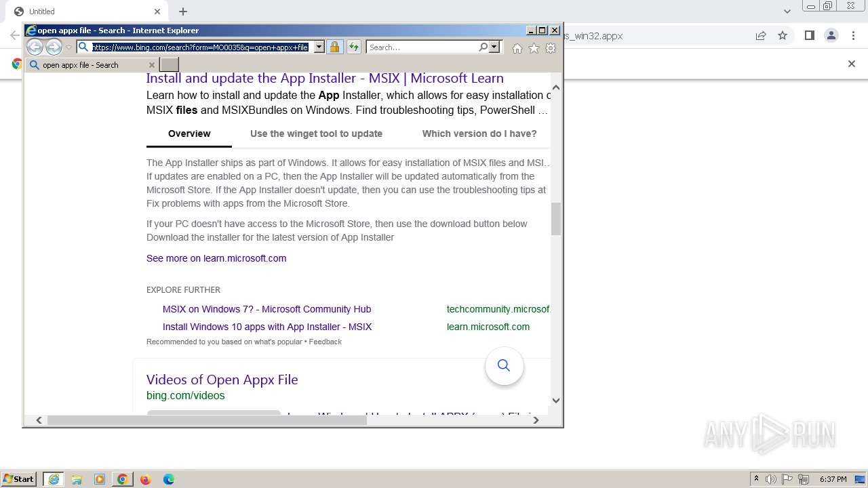The image size is (868, 488).
Task: Launch Microsoft Edge from taskbar
Action: pos(169,479)
